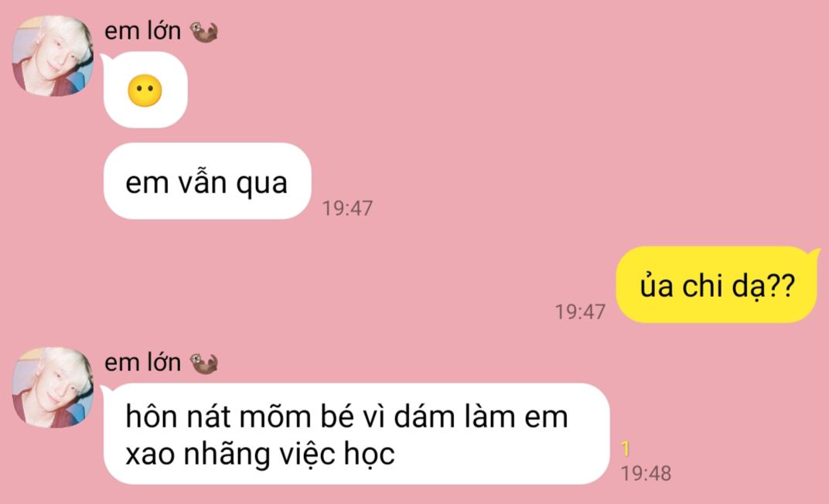Screen dimensions: 829x504
Task: Click the text "xao nhãng việc học"
Action: point(260,454)
